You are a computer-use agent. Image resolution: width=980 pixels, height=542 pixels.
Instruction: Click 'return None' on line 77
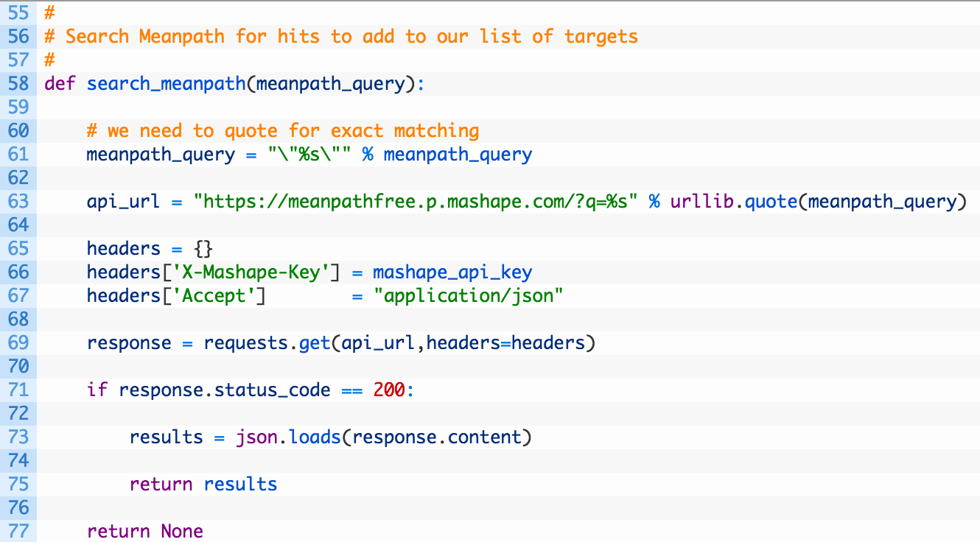145,531
